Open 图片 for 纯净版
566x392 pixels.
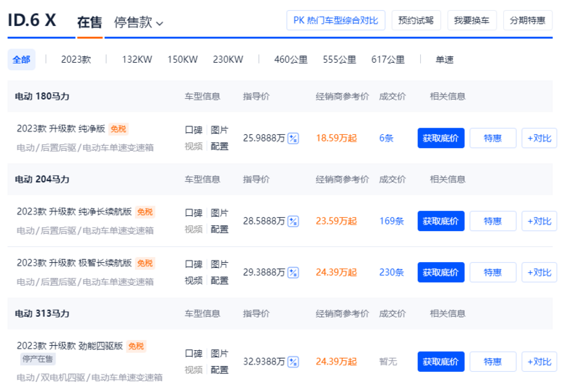click(x=219, y=130)
